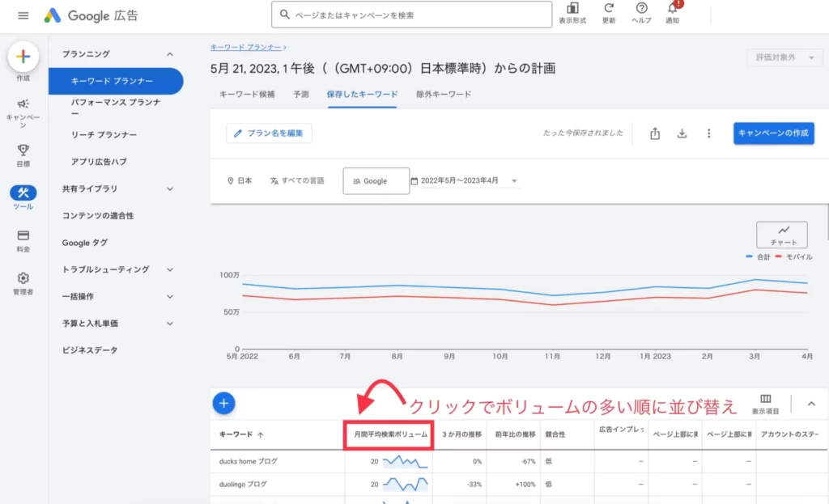This screenshot has height=504, width=829.
Task: Open the 目標 trophy section
Action: click(x=23, y=155)
